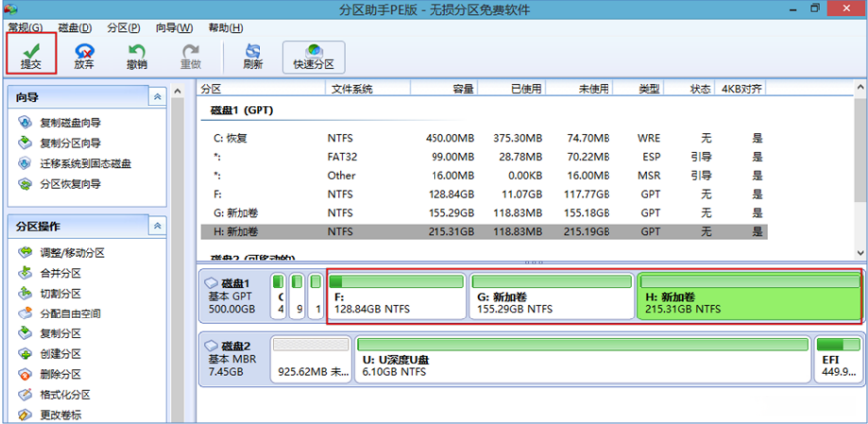Launch 复制磁盘向导 from the sidebar

tap(71, 123)
